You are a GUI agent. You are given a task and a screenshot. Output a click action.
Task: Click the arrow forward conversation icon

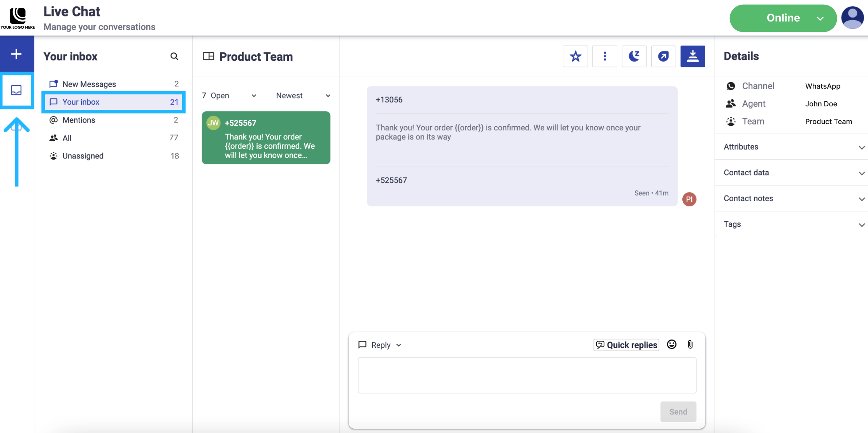point(663,56)
